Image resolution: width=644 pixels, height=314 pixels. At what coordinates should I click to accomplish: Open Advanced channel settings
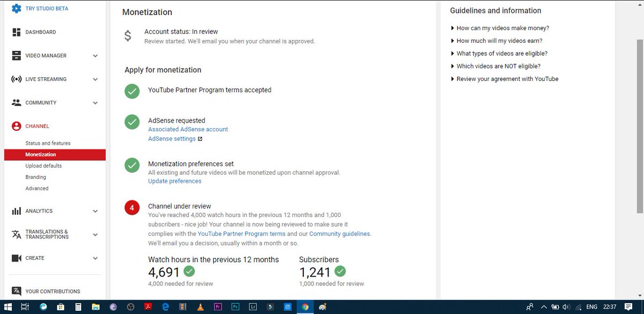point(37,189)
